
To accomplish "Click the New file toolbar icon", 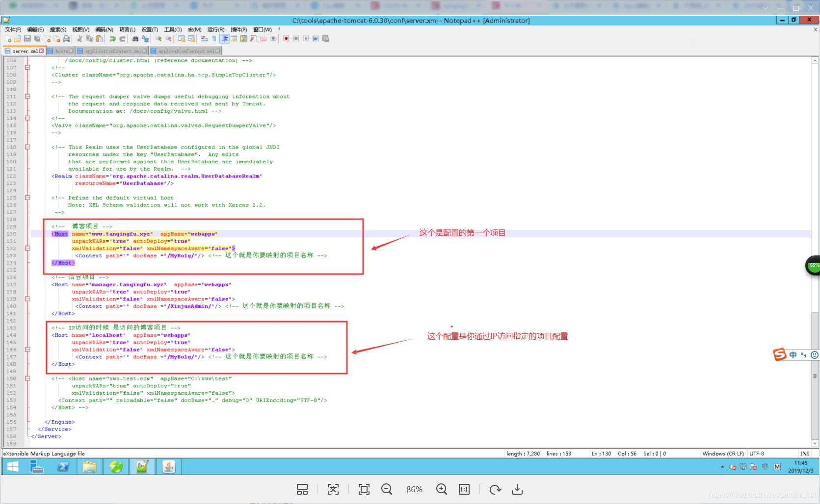I will pyautogui.click(x=8, y=39).
